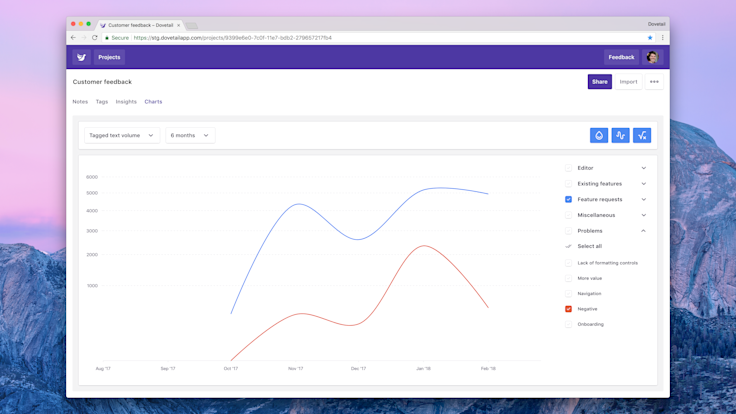
Task: Open the user avatar menu
Action: point(652,57)
